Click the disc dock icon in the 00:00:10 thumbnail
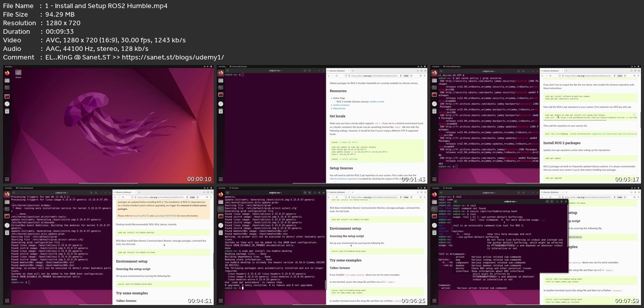 click(x=7, y=104)
